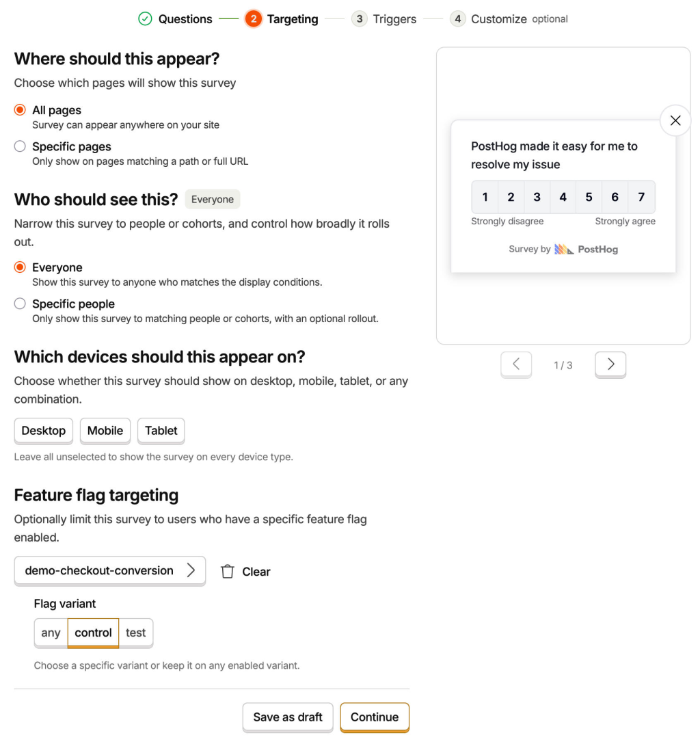Select the test flag variant
Viewport: 700px width, 746px height.
[x=135, y=632]
